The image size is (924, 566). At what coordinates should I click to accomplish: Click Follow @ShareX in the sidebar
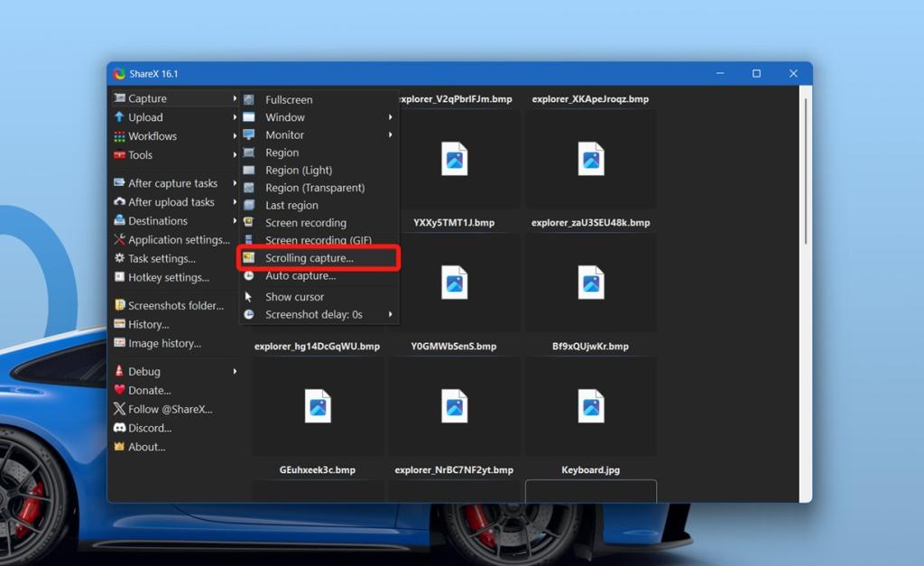[x=169, y=409]
